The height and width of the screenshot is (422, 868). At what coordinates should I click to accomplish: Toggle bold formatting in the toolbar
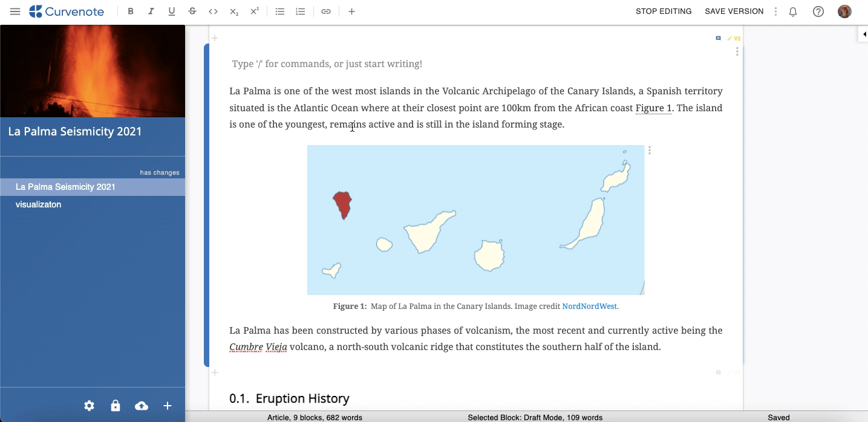[x=131, y=11]
